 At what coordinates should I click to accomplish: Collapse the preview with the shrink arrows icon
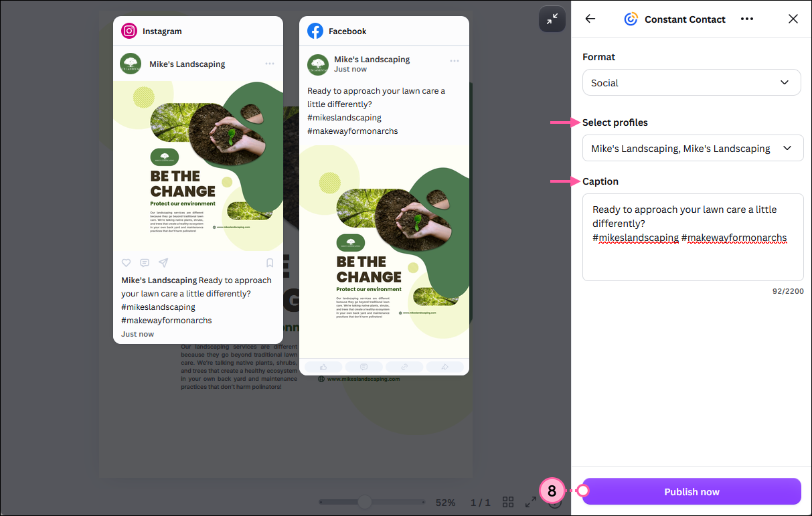click(552, 19)
